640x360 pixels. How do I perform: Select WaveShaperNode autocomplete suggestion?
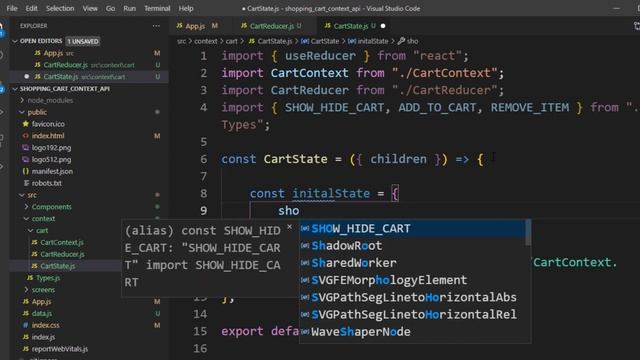(412, 331)
